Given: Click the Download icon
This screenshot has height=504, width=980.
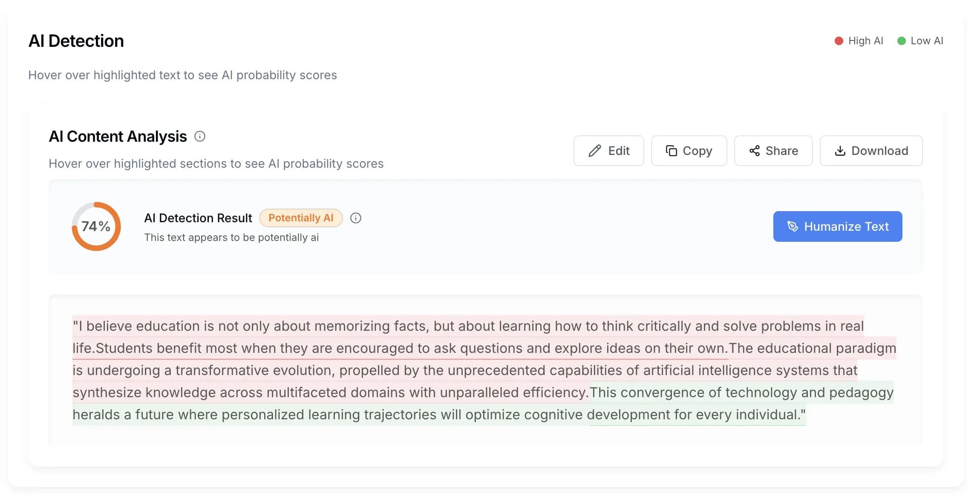Looking at the screenshot, I should point(841,151).
